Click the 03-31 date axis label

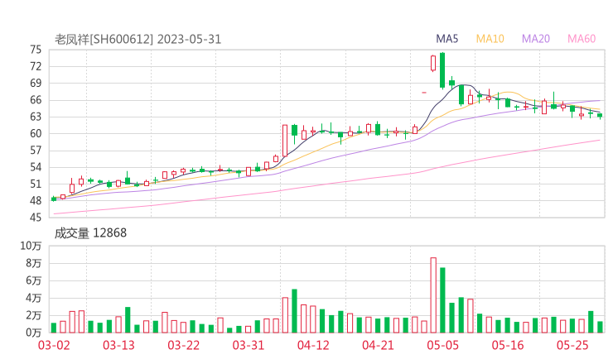point(249,345)
